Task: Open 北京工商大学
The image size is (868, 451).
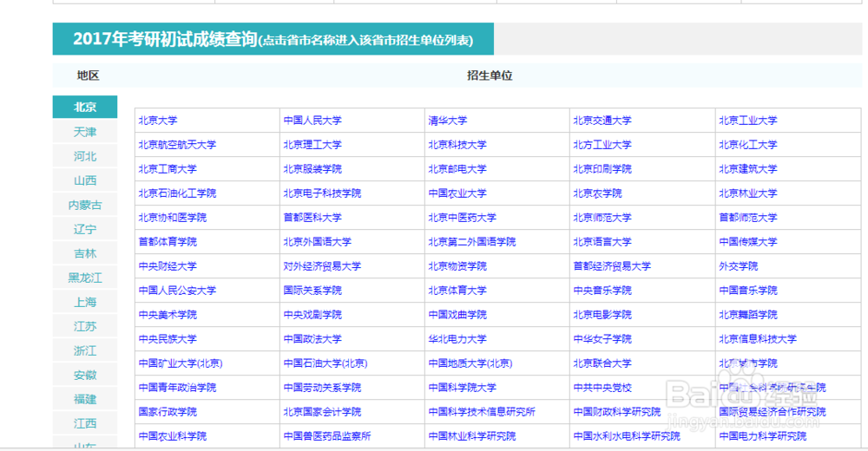Action: tap(168, 169)
